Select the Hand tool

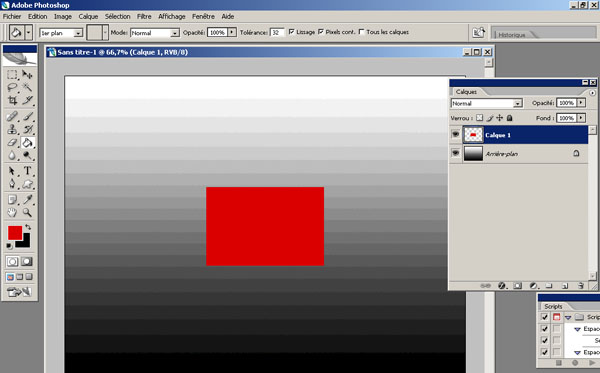[x=12, y=212]
